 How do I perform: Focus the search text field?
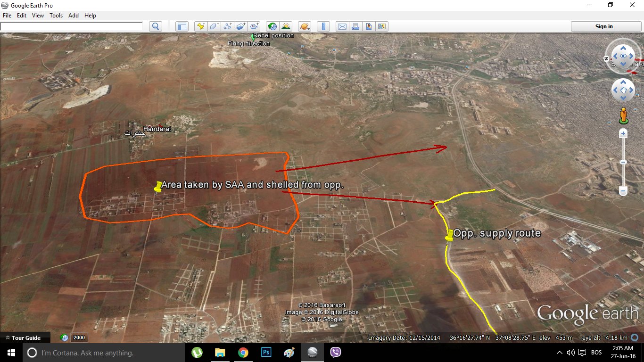point(71,26)
